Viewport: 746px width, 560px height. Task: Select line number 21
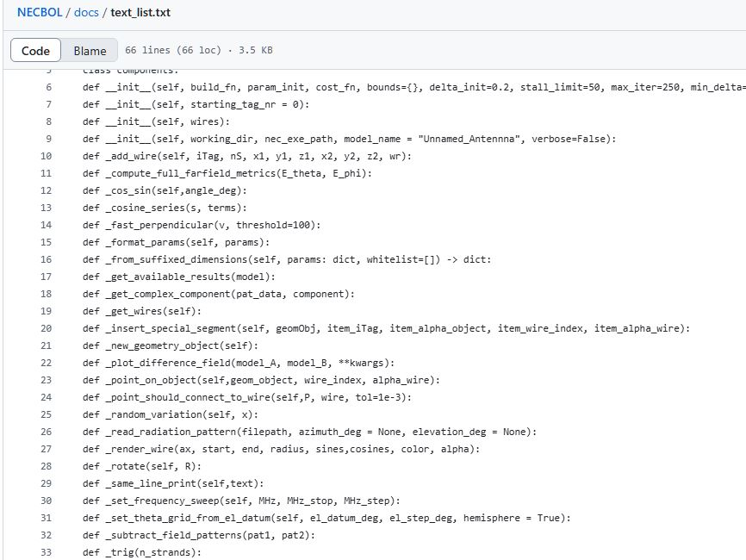[47, 345]
